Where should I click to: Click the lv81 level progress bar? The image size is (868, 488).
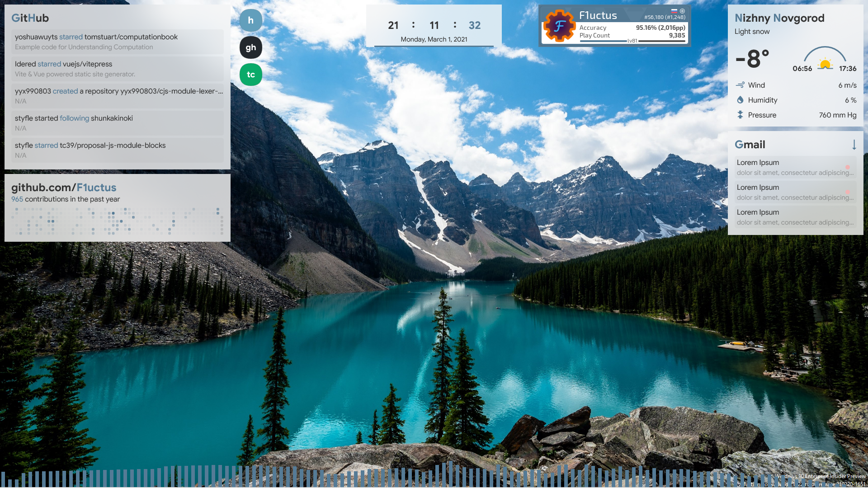[x=633, y=41]
